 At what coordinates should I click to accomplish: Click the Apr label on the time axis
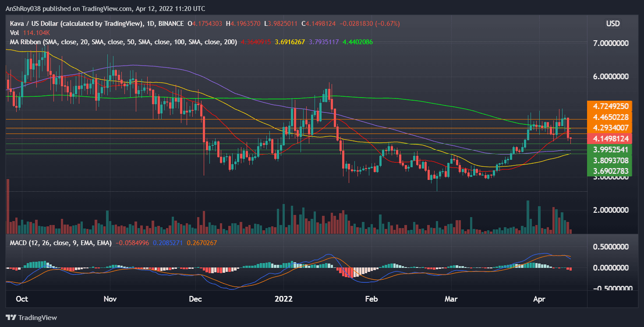pyautogui.click(x=539, y=299)
